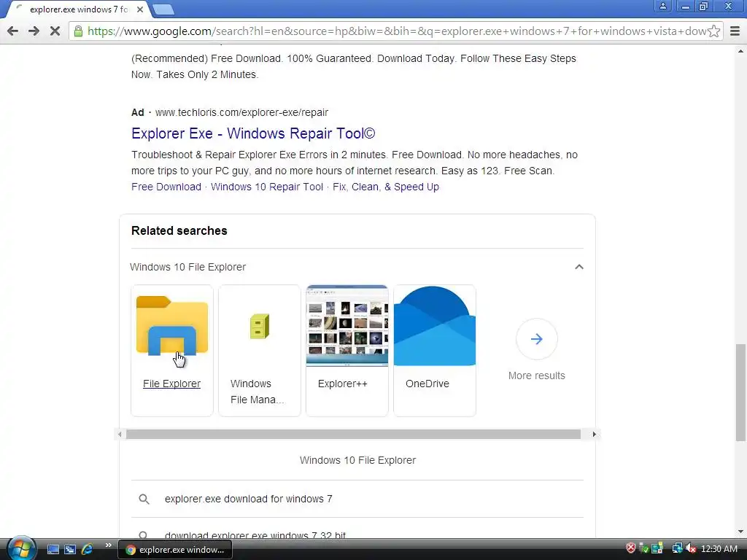Select the Explorer++ label
The height and width of the screenshot is (560, 747).
[x=343, y=384]
